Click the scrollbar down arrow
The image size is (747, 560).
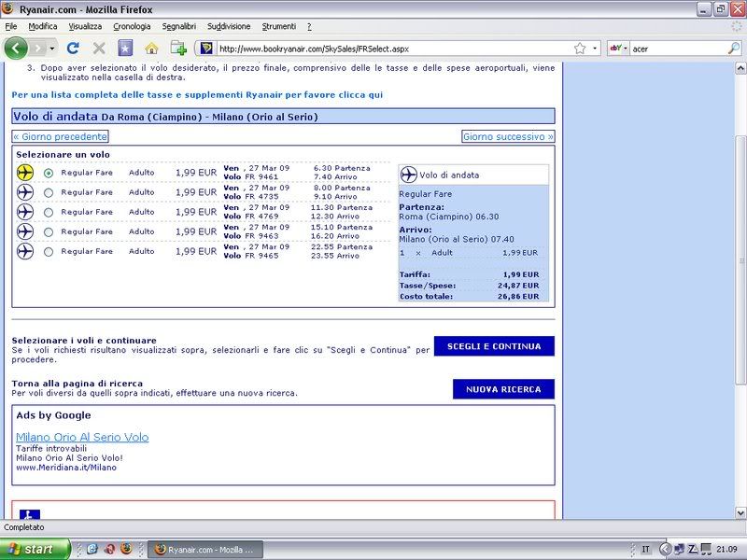coord(740,513)
